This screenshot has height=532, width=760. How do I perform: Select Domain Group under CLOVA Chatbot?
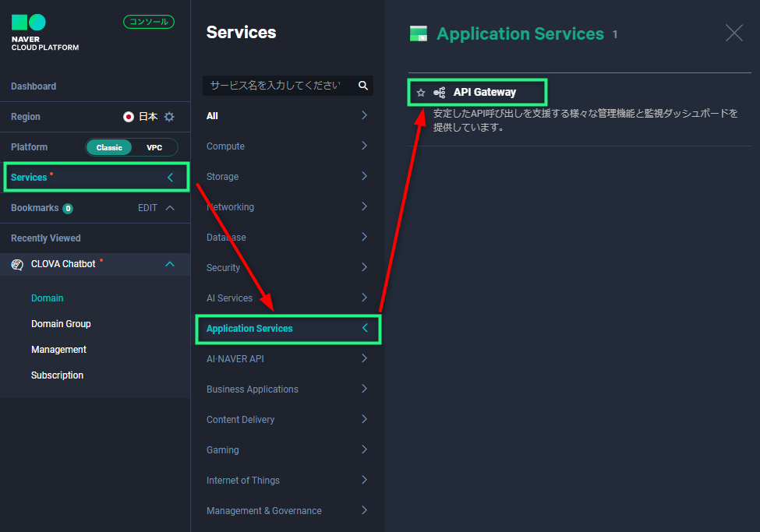[61, 324]
